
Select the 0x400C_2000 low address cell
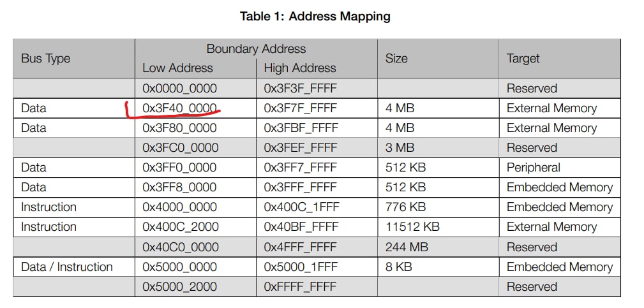179,227
